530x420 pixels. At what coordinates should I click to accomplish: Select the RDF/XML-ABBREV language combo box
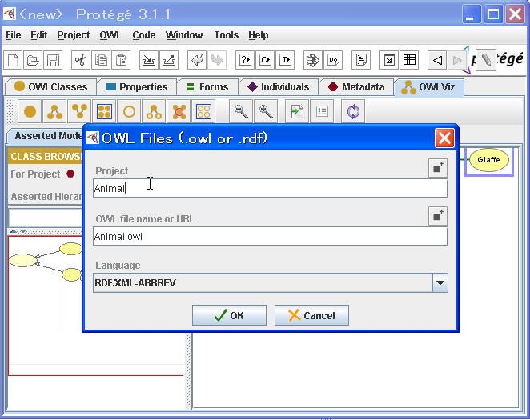(271, 283)
